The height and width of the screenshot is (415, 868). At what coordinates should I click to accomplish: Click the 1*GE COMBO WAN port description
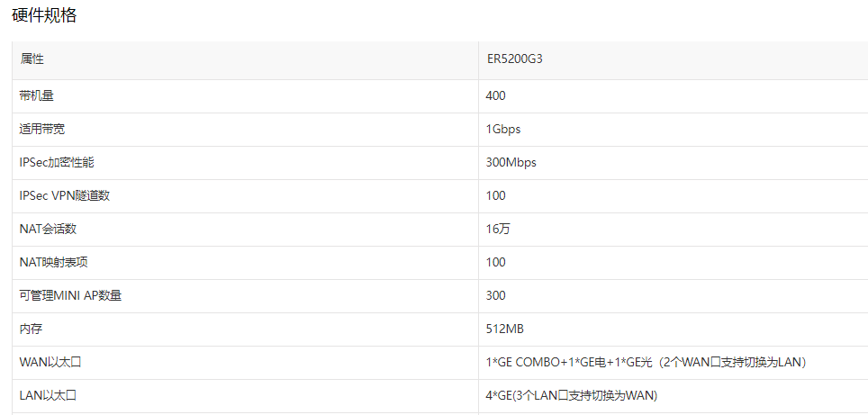click(645, 362)
